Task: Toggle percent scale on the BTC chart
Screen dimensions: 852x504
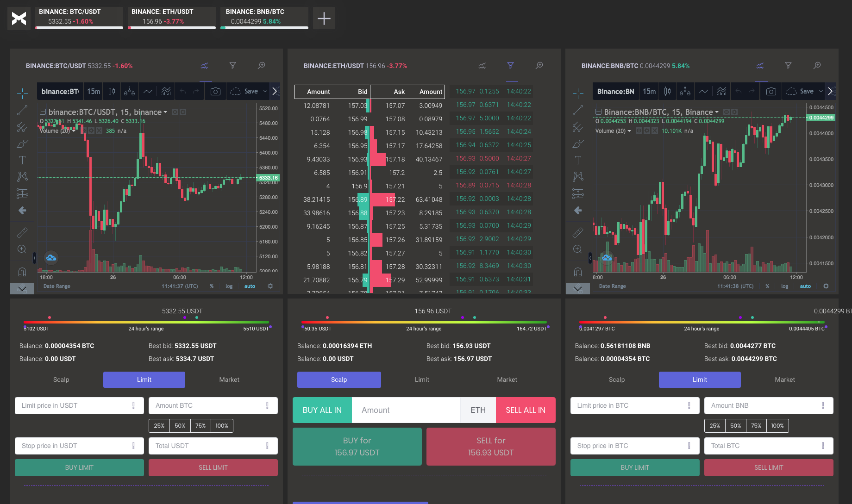Action: click(212, 286)
